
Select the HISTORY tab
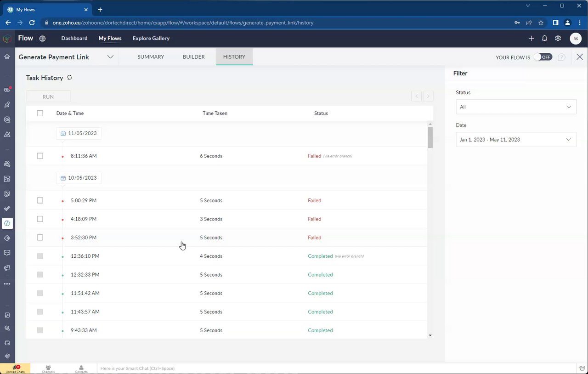pyautogui.click(x=234, y=57)
